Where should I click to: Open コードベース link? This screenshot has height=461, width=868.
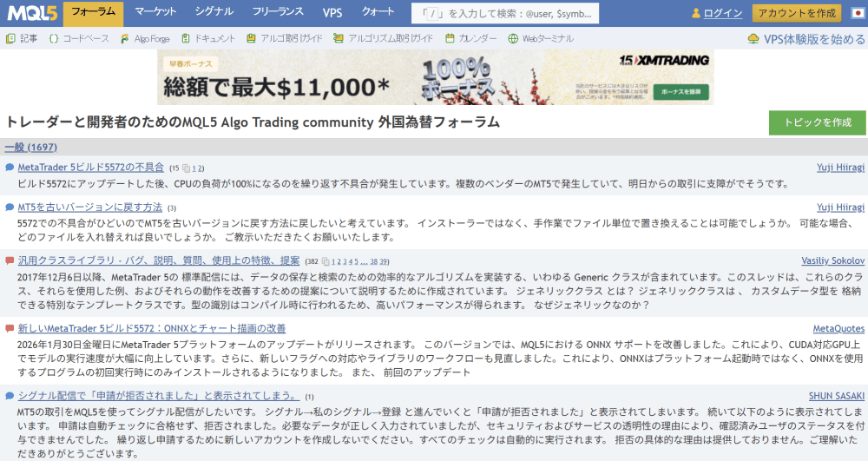pos(86,38)
